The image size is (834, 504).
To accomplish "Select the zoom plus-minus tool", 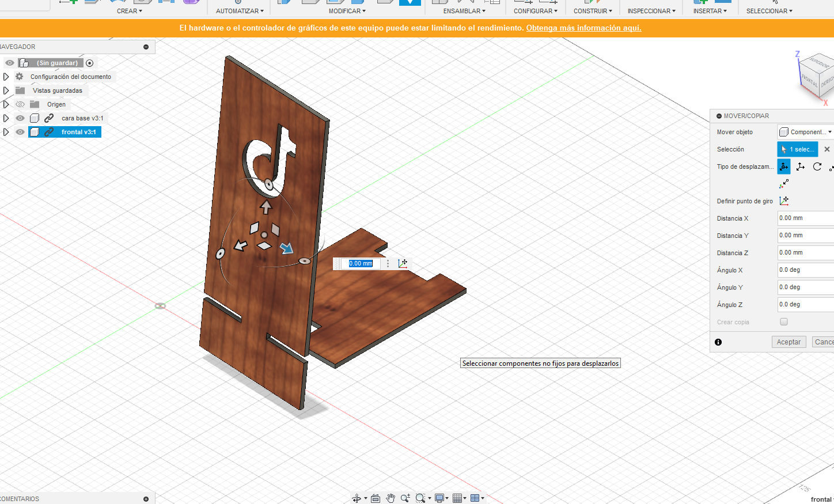I will point(405,498).
